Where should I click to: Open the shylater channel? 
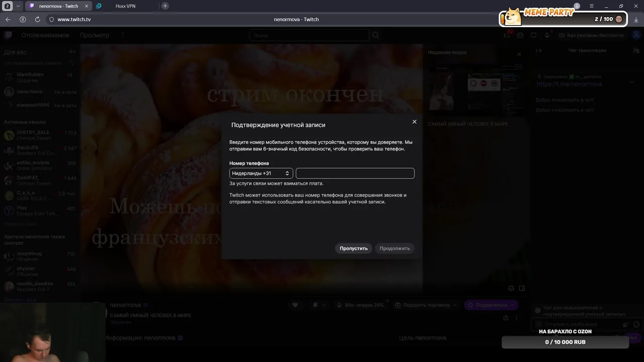(40, 271)
